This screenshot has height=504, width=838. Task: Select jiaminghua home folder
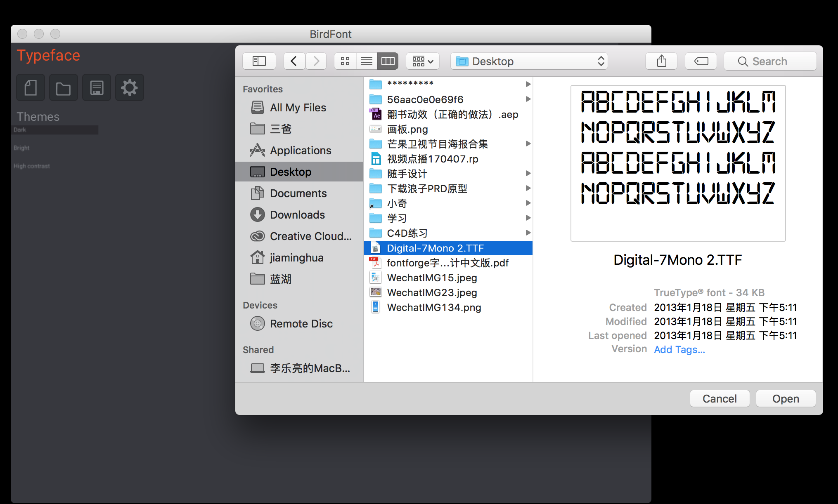[299, 258]
